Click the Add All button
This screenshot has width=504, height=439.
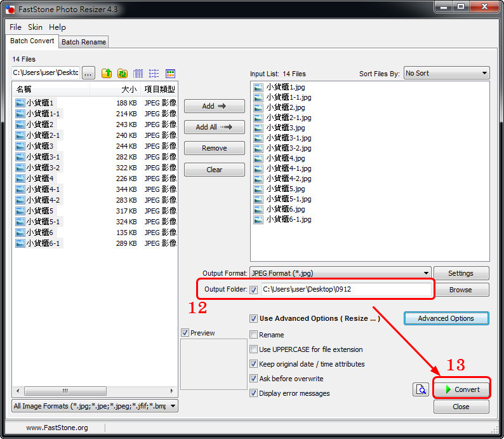[215, 127]
